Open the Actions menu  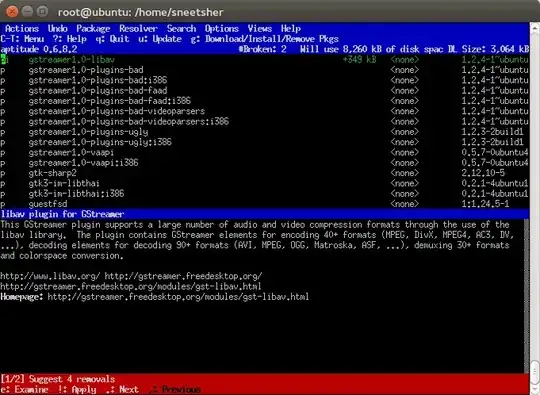point(22,29)
